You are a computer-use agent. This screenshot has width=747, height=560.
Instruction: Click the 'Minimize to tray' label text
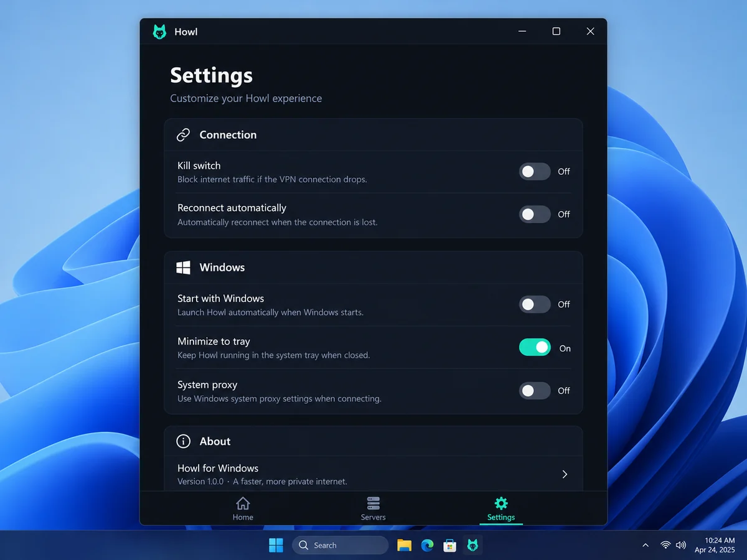click(x=214, y=341)
